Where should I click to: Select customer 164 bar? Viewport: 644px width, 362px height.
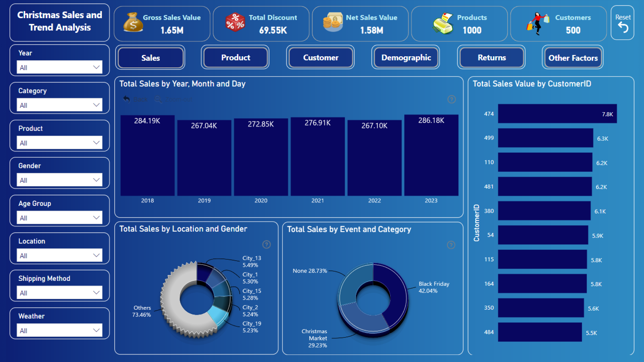(542, 284)
